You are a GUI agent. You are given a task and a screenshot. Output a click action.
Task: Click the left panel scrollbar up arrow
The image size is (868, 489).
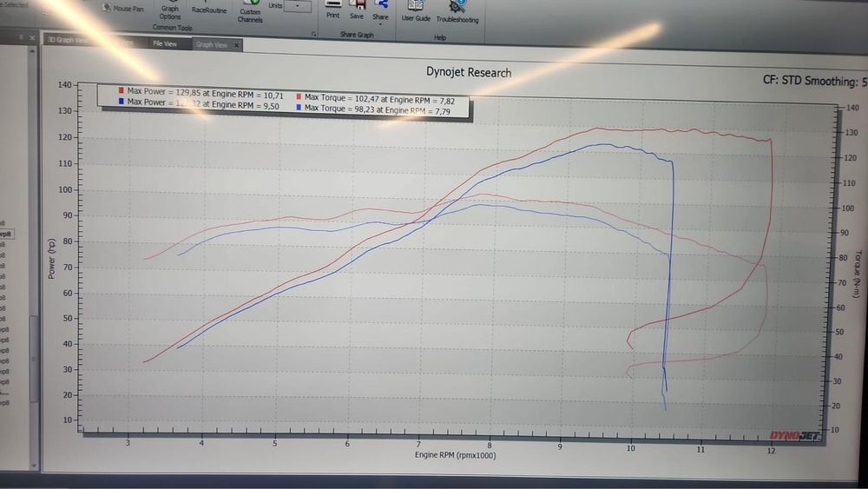(32, 51)
